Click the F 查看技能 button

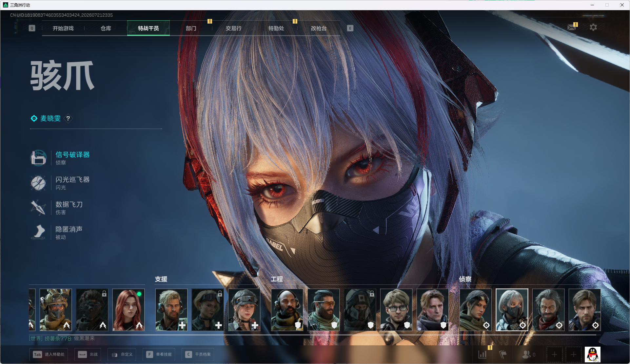coord(159,355)
